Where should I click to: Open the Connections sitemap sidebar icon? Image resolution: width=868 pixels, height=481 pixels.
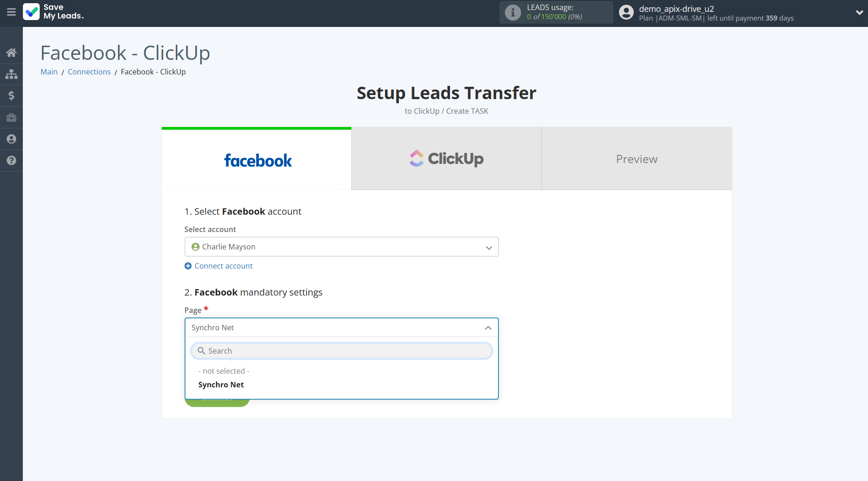(11, 74)
